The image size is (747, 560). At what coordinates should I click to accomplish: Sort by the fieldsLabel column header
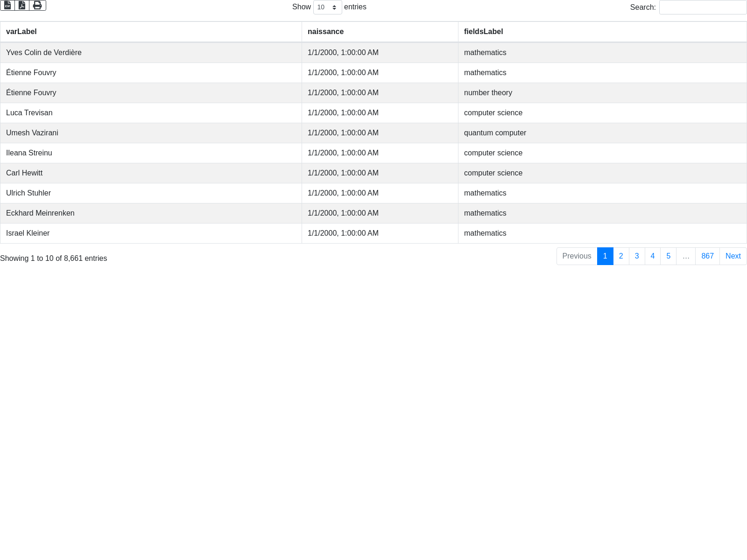[x=483, y=32]
